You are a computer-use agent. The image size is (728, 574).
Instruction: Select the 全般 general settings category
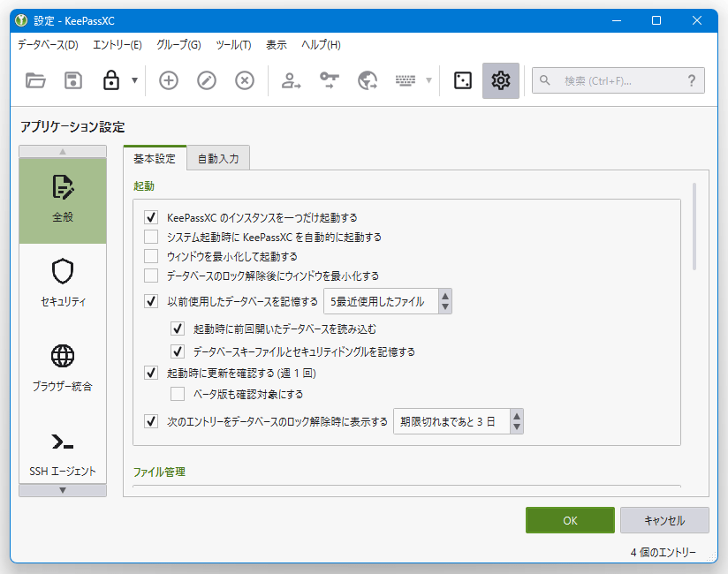click(63, 201)
